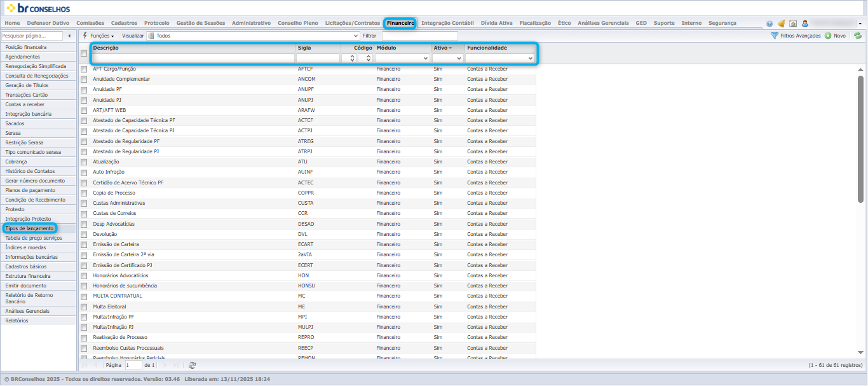Click the lightning bolt Funções icon
Screen dimensions: 868x386
pos(85,36)
